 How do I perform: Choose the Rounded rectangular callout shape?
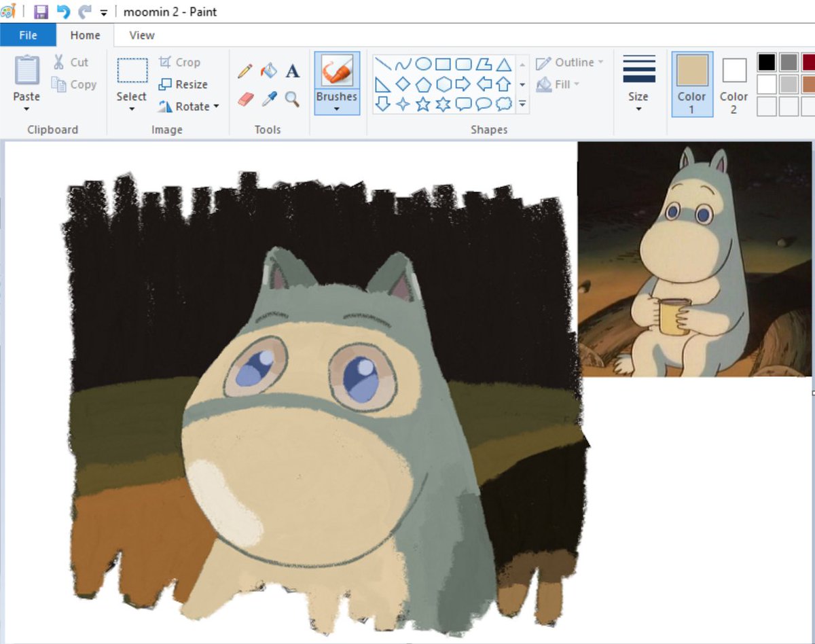tap(463, 104)
